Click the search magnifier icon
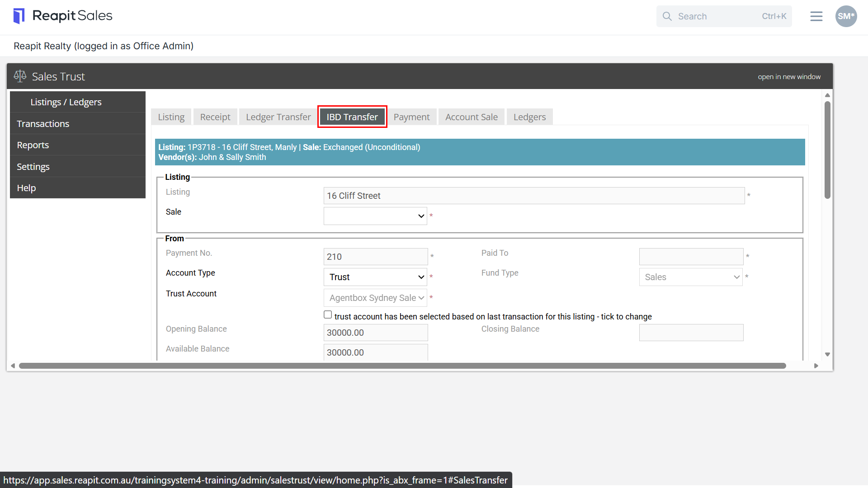Screen dimensions: 868x488 click(x=667, y=16)
